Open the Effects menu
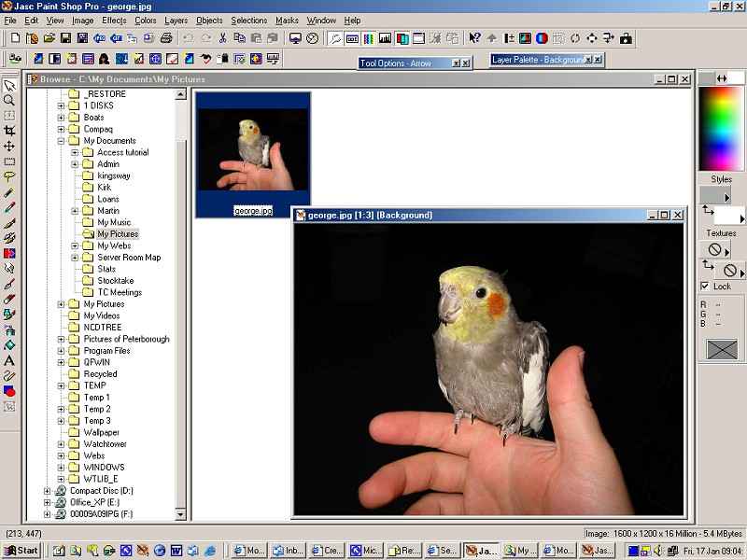Screen dimensions: 747x560 click(x=114, y=21)
